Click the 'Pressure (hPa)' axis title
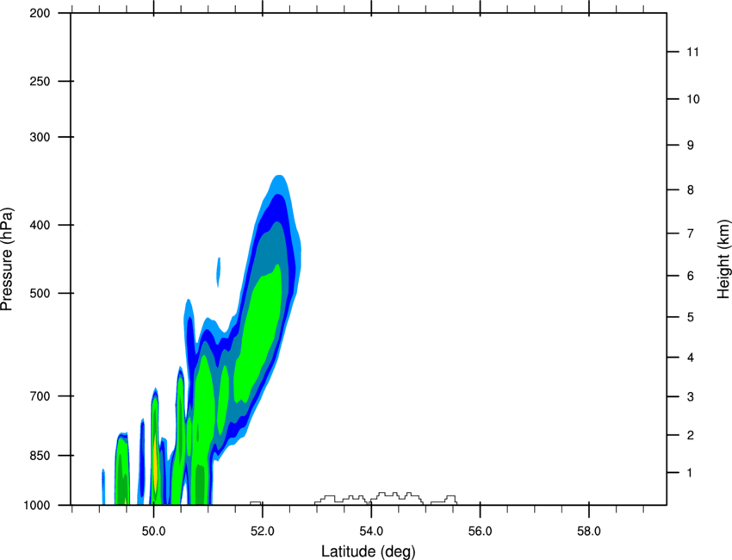Image resolution: width=732 pixels, height=560 pixels. [7, 259]
